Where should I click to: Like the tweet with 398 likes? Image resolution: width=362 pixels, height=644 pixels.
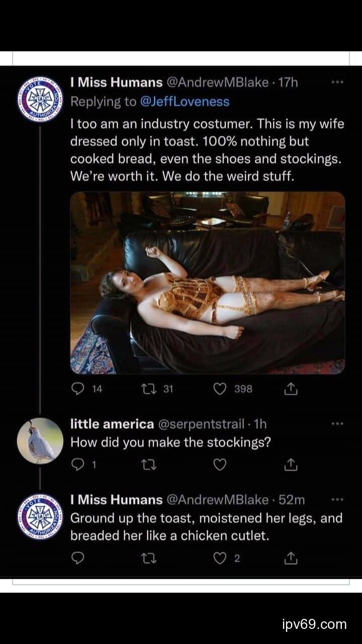[220, 389]
